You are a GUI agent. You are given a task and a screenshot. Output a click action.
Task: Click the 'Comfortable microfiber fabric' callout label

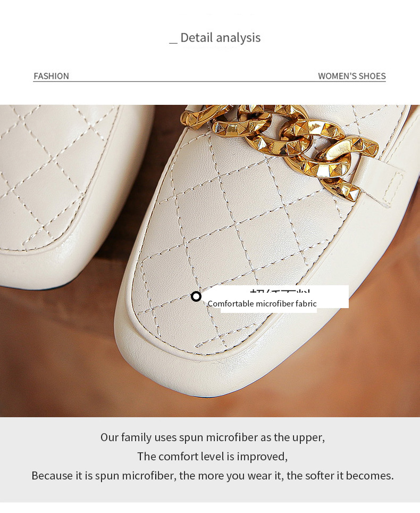point(262,304)
